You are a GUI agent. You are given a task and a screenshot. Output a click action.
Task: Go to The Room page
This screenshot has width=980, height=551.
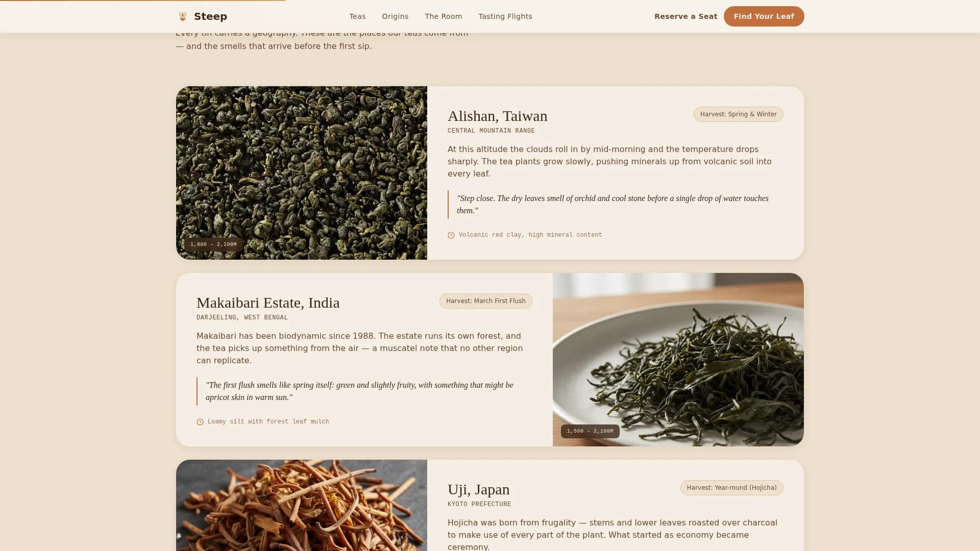click(443, 16)
